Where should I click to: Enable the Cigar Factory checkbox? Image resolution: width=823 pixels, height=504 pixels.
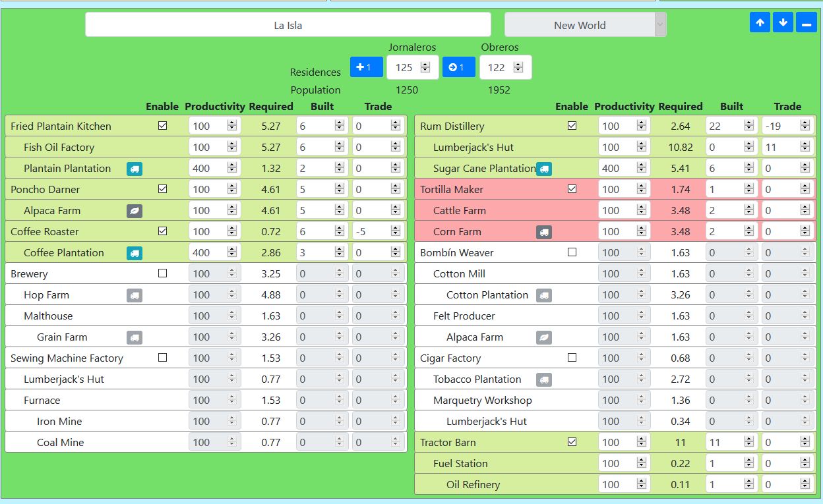[572, 358]
